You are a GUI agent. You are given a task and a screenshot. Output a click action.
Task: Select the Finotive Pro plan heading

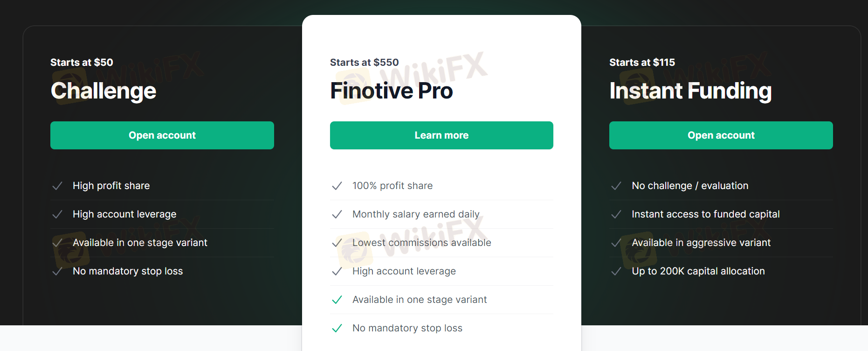(x=392, y=91)
